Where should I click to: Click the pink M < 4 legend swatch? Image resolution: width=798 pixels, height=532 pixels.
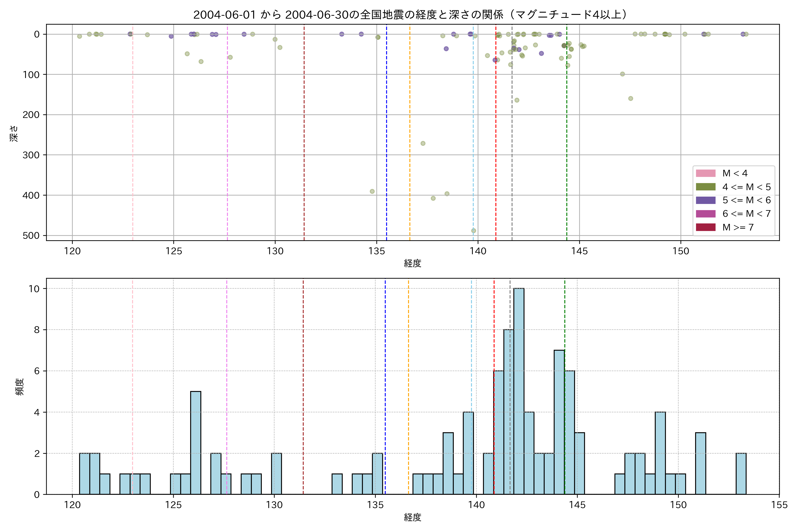[x=705, y=173]
